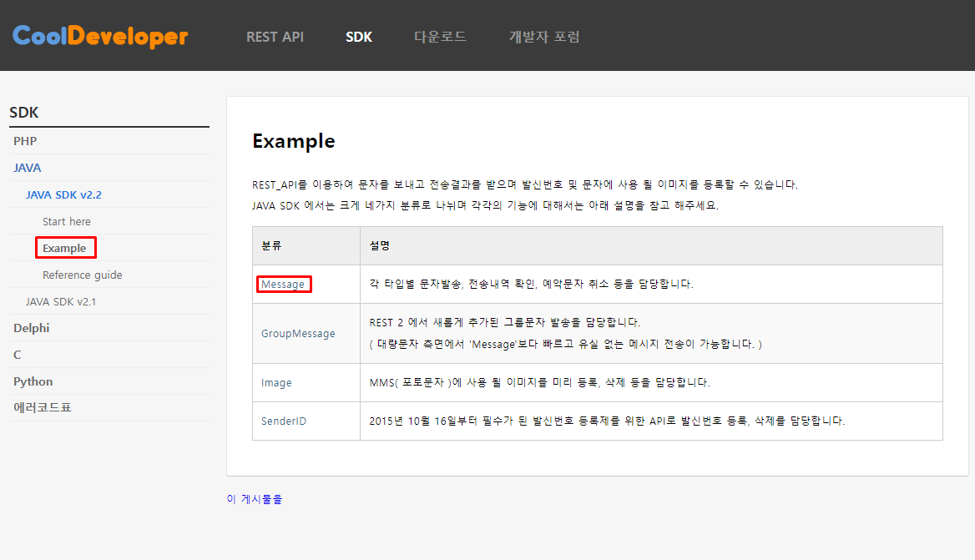
Task: Open the 개발자 포럼 menu
Action: [x=544, y=37]
